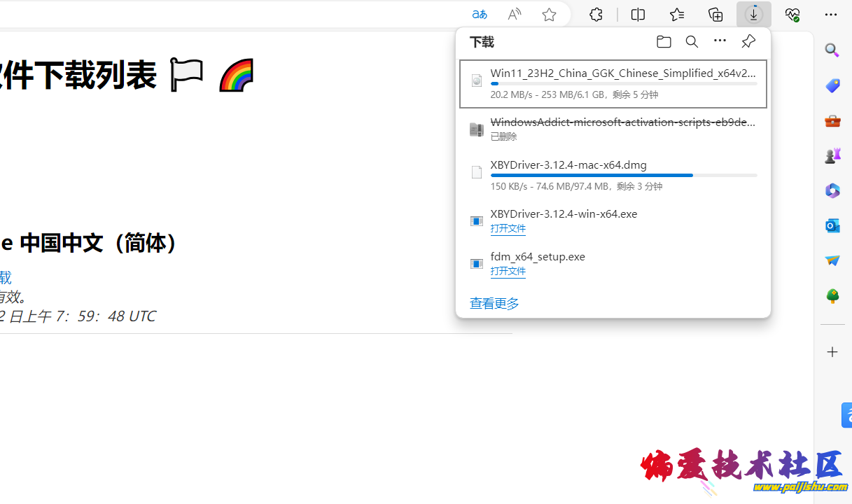Click the translate page icon
The width and height of the screenshot is (852, 504).
point(480,15)
